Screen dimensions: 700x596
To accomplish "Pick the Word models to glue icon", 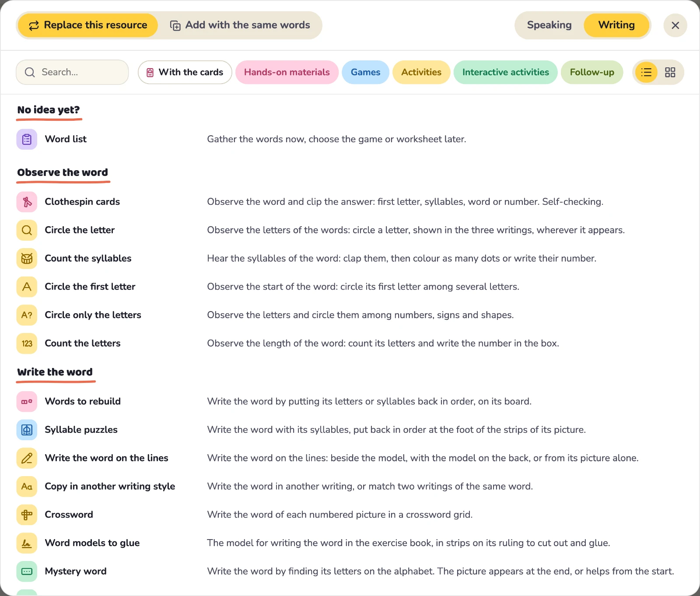I will (27, 543).
